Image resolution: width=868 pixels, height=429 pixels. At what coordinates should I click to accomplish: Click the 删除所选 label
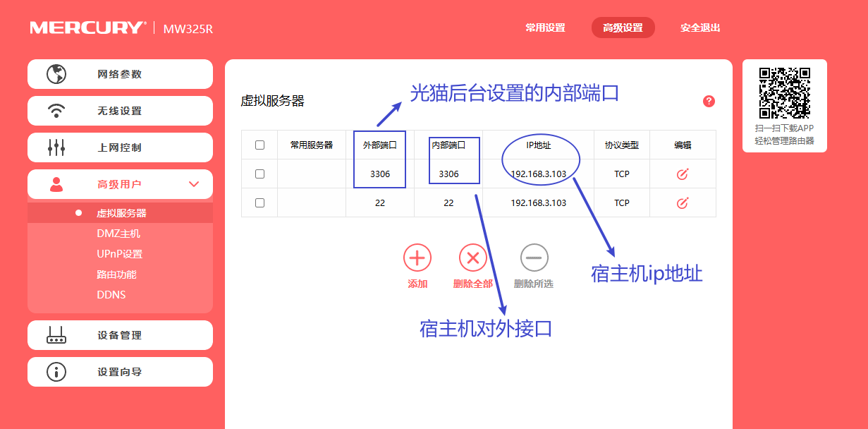tap(534, 284)
